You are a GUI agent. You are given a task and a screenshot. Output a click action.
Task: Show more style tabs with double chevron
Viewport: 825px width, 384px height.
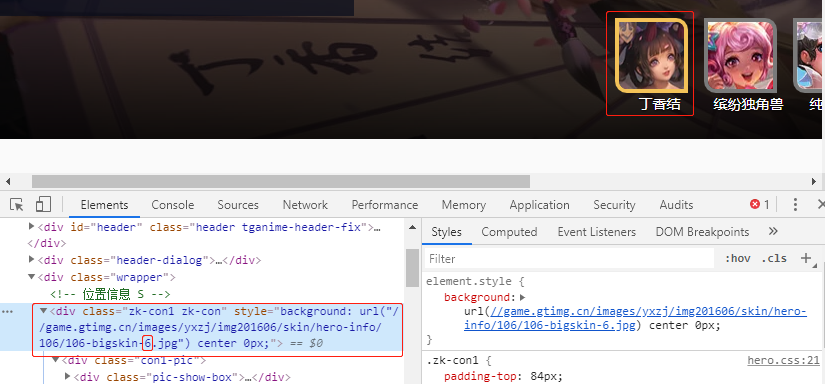(773, 231)
